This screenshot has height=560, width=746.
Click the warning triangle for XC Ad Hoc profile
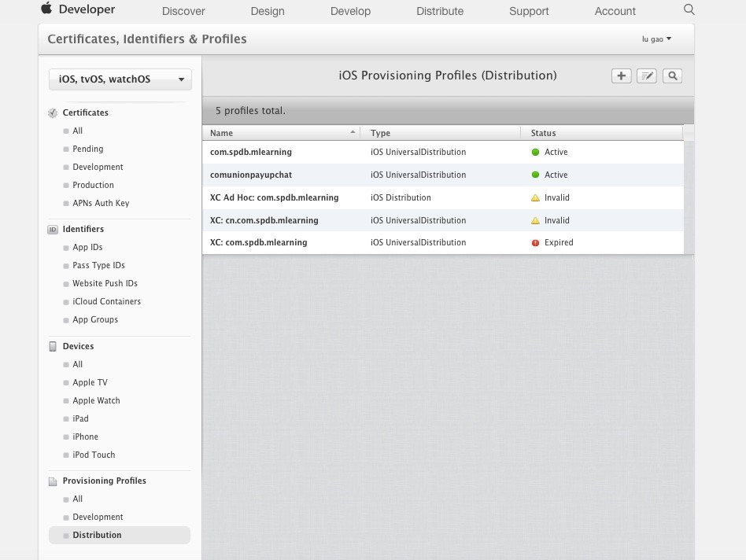coord(535,197)
